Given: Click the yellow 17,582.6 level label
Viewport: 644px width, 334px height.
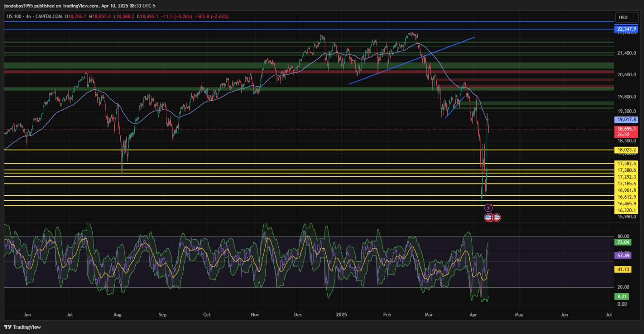Looking at the screenshot, I should 626,164.
